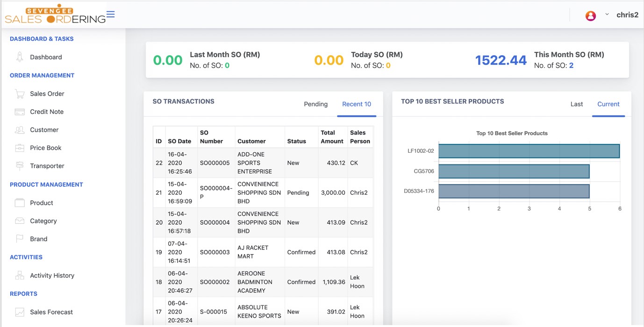644x327 pixels.
Task: Select Current best seller products tab
Action: tap(608, 104)
